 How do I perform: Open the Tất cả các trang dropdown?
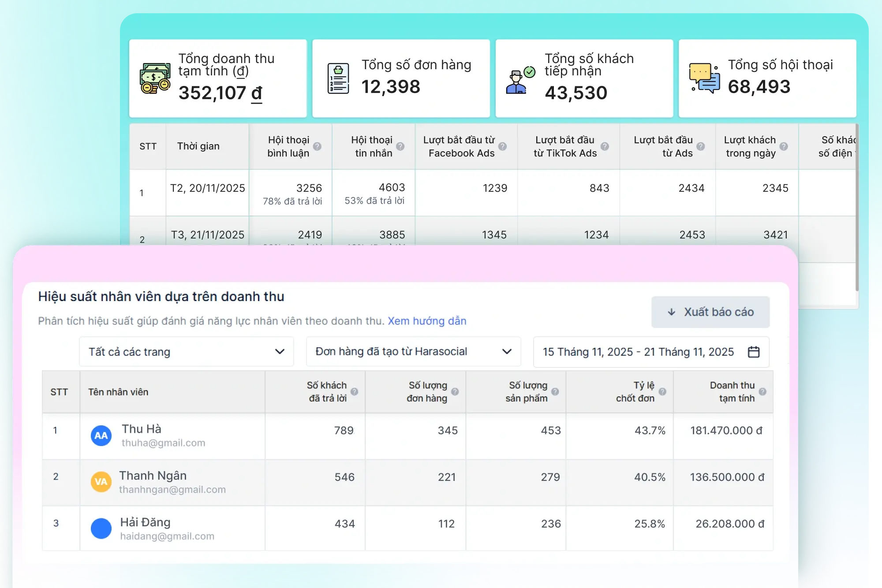point(186,352)
